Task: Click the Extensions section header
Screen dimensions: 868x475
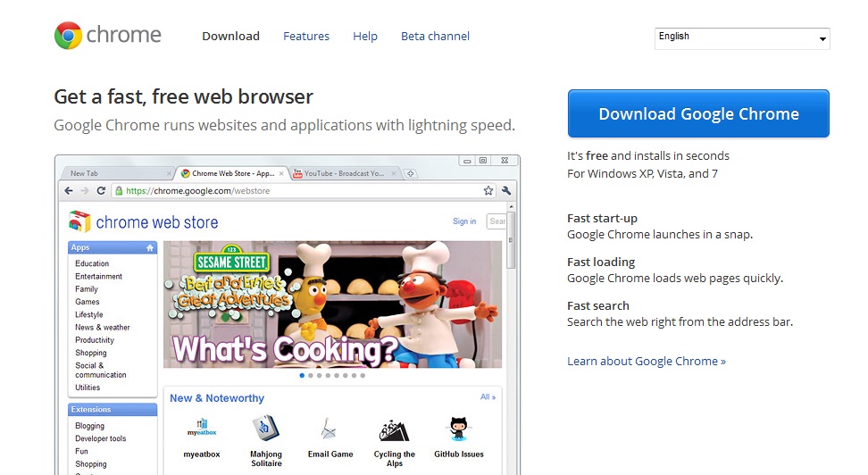Action: (113, 410)
